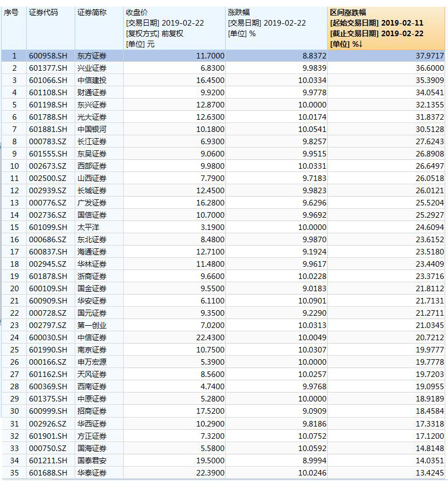Select security code 600369.SH
This screenshot has width=448, height=485.
(48, 386)
